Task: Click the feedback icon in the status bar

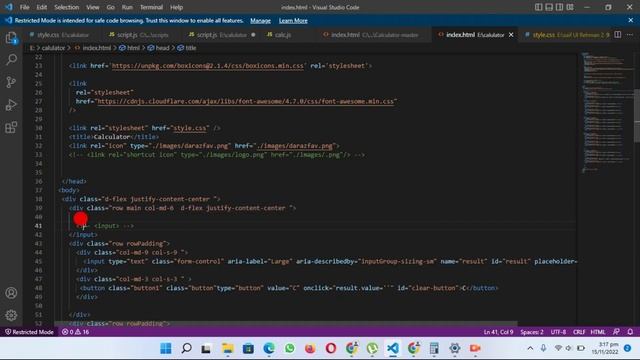Action: click(x=616, y=332)
